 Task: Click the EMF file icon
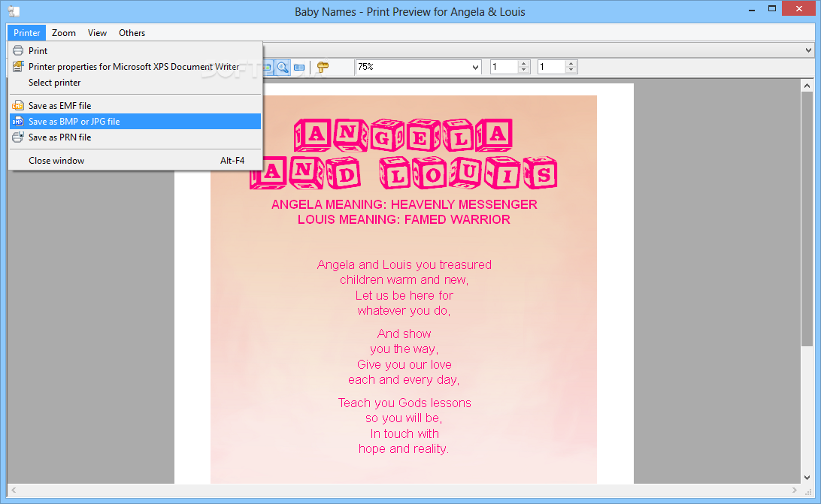(18, 106)
